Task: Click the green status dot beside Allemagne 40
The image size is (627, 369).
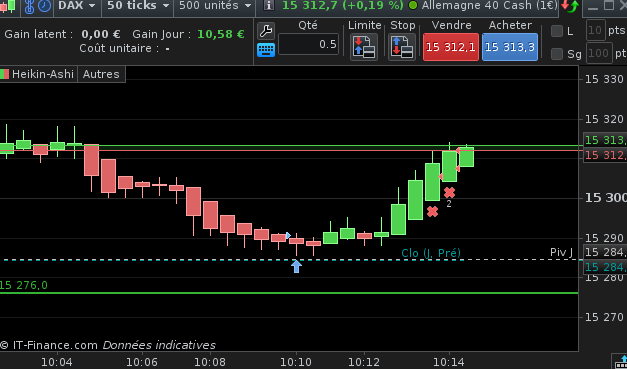Action: (413, 6)
